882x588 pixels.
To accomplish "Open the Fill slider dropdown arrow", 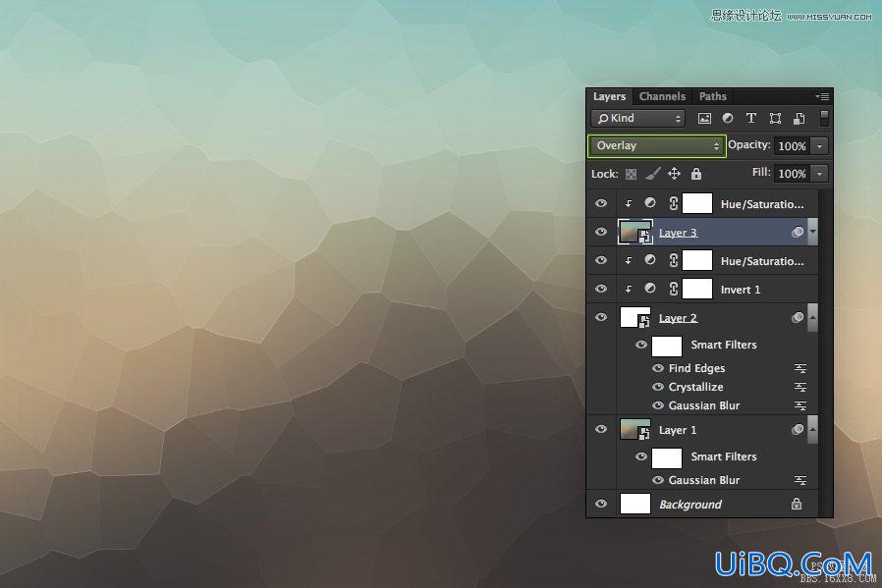I will tap(819, 174).
